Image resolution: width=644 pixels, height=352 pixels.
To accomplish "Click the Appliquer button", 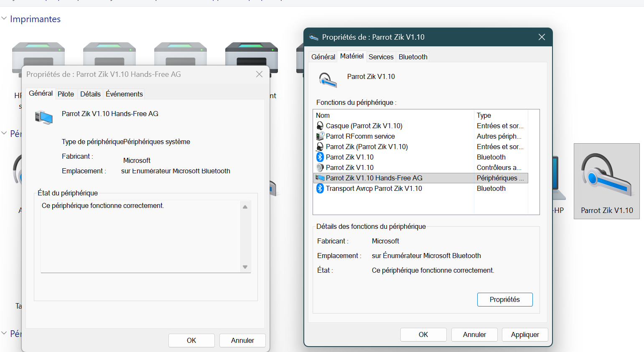I will point(525,334).
